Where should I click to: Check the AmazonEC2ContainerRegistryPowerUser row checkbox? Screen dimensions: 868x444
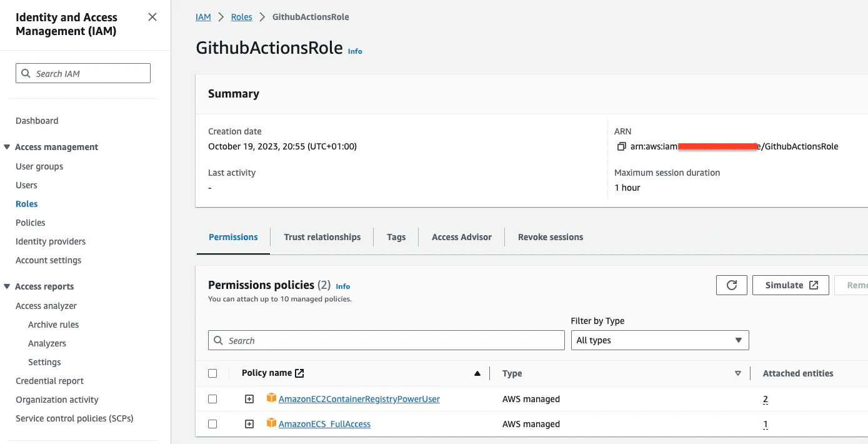(x=212, y=398)
